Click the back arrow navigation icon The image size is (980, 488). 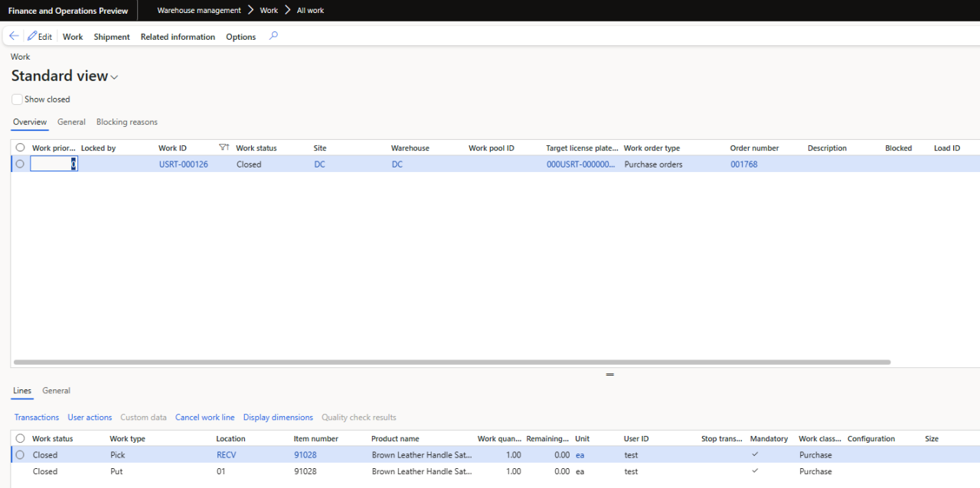[x=13, y=35]
